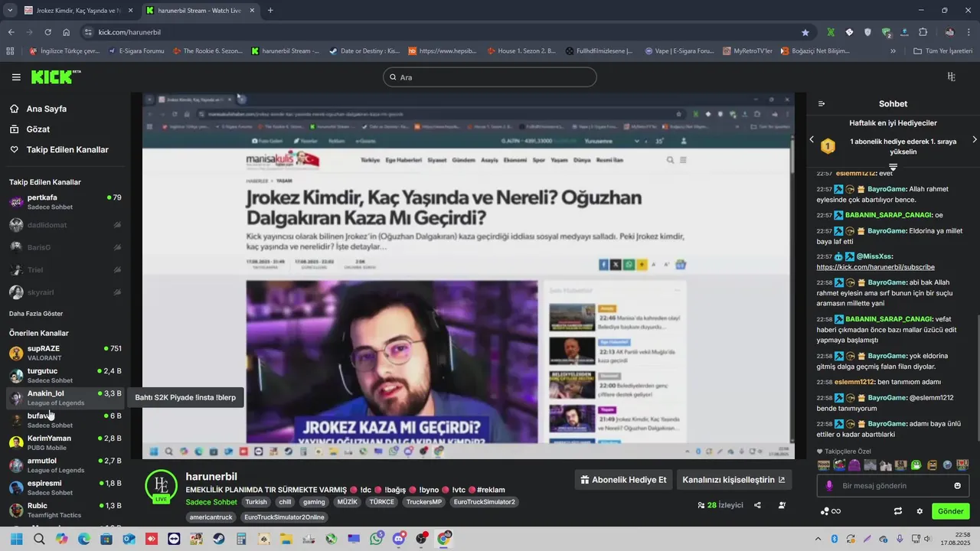Open the Chrome tab search dropdown
The image size is (980, 551).
coord(10,11)
